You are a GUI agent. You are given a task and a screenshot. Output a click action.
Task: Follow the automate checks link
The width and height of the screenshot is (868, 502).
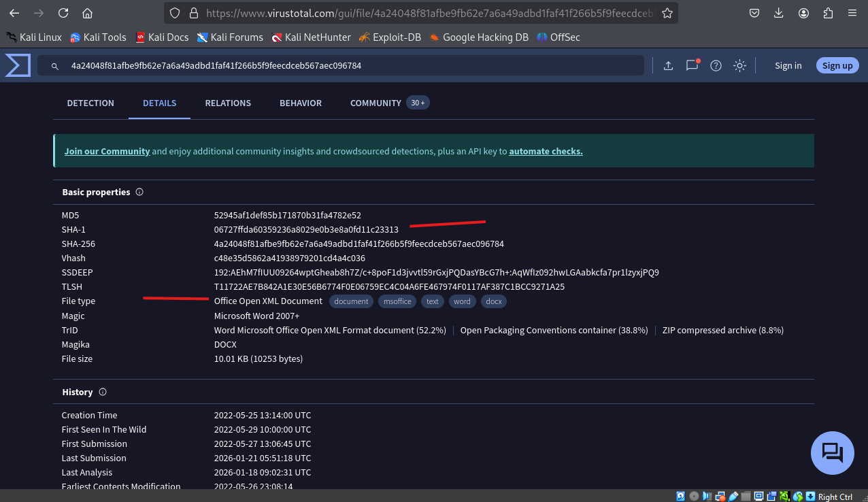click(546, 151)
